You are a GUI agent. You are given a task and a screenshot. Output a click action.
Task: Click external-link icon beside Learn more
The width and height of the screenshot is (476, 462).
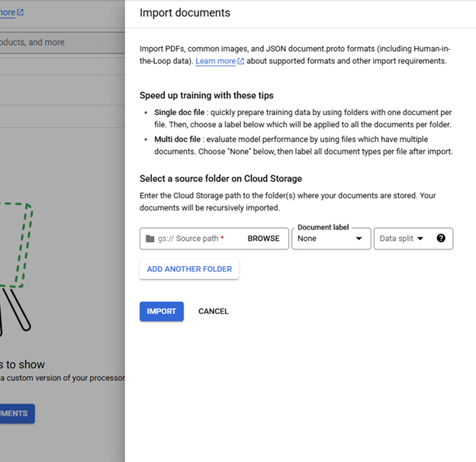click(241, 61)
